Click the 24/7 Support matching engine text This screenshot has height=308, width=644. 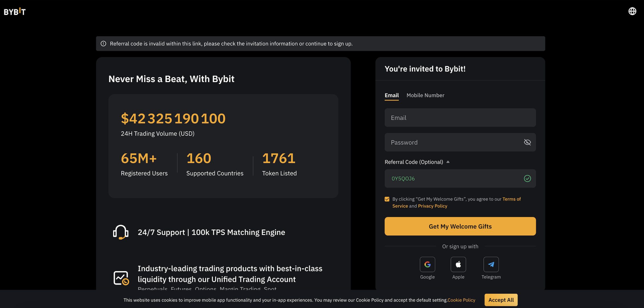point(211,232)
